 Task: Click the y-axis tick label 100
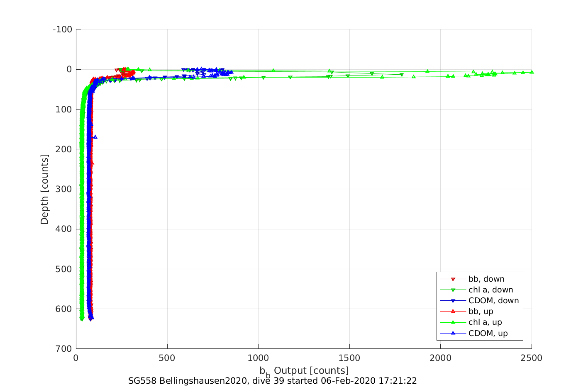65,109
